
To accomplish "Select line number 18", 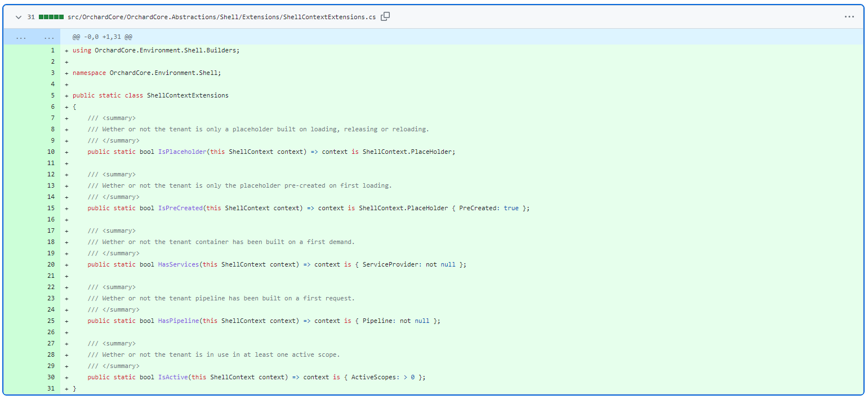I will (51, 242).
